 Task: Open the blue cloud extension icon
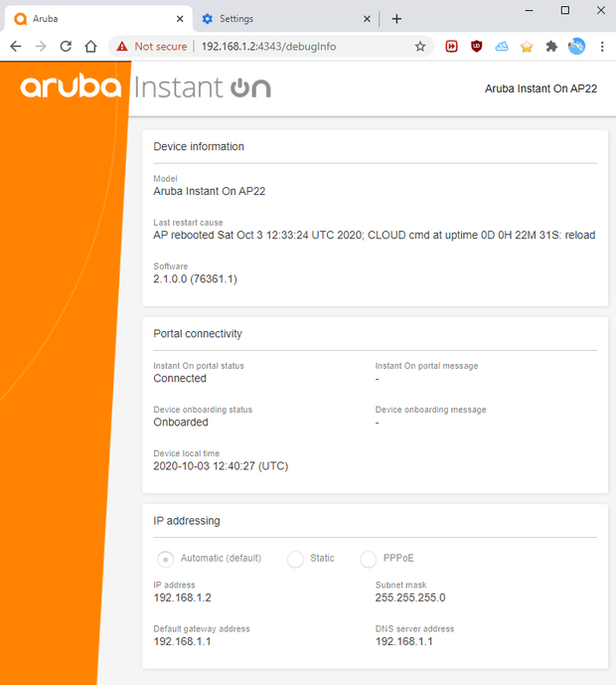click(x=502, y=47)
